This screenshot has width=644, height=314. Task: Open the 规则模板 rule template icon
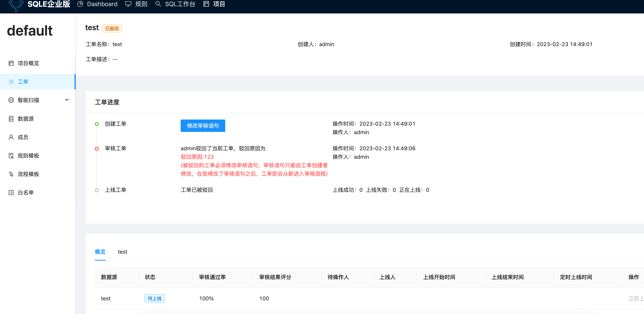pos(11,155)
